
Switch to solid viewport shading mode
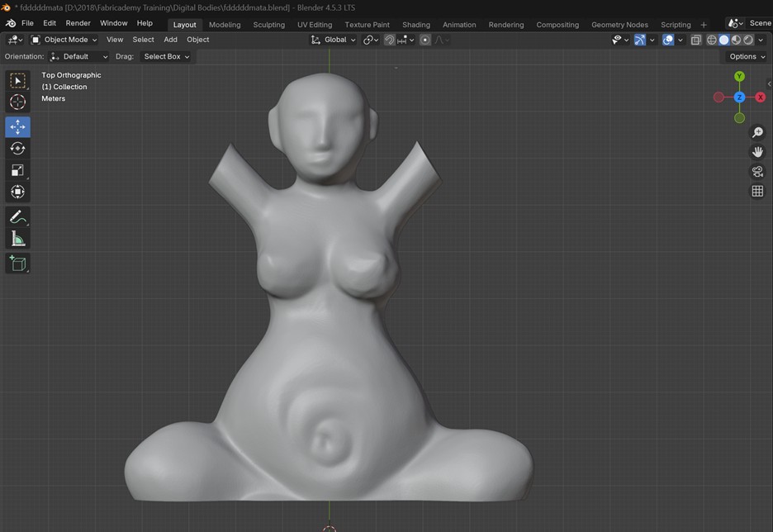(x=724, y=40)
